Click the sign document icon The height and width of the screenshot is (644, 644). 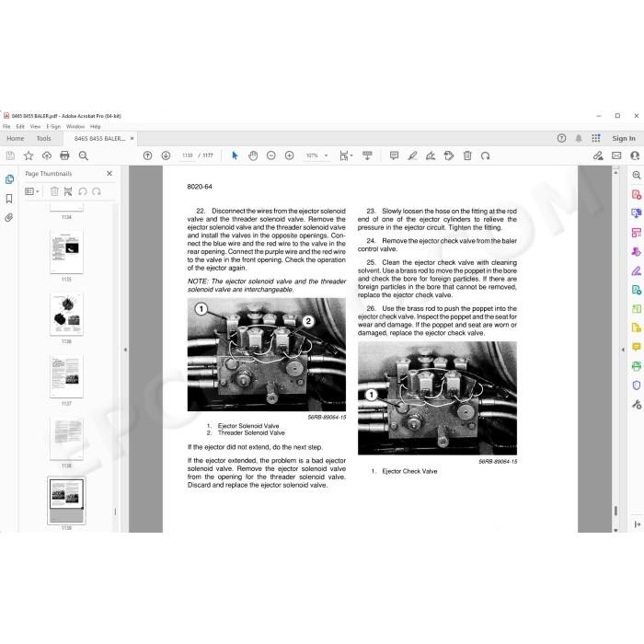[431, 155]
